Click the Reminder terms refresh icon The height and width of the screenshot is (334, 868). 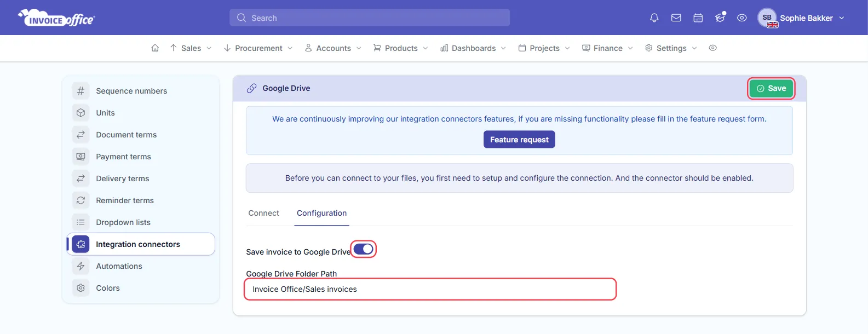pos(81,200)
